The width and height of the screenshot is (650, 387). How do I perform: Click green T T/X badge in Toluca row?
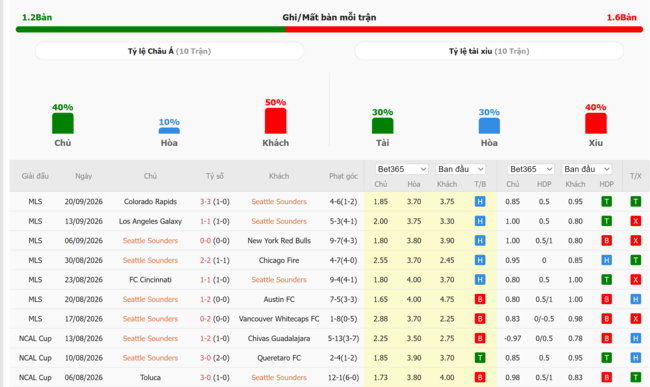pos(635,377)
